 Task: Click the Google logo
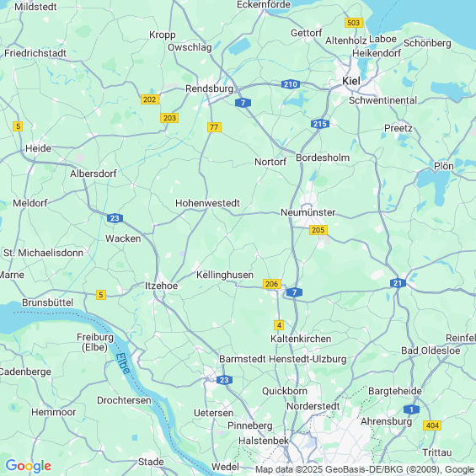click(29, 466)
